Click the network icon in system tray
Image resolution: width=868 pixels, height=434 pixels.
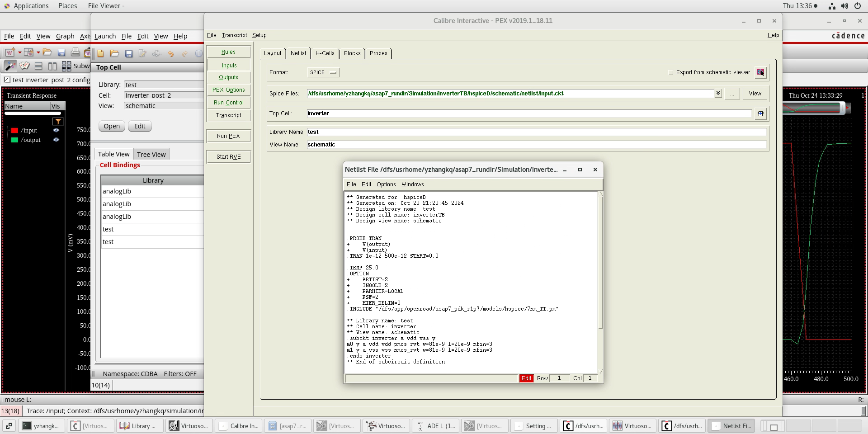[832, 6]
